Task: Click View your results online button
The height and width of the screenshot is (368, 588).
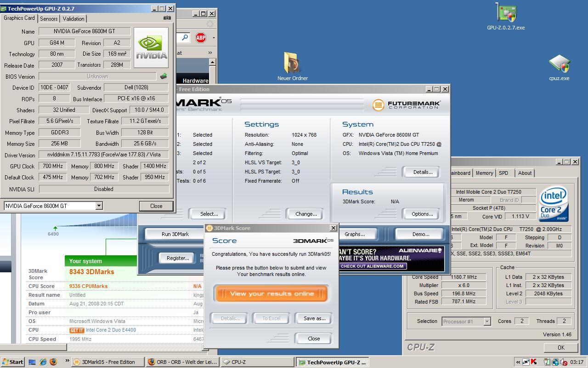Action: pos(271,293)
